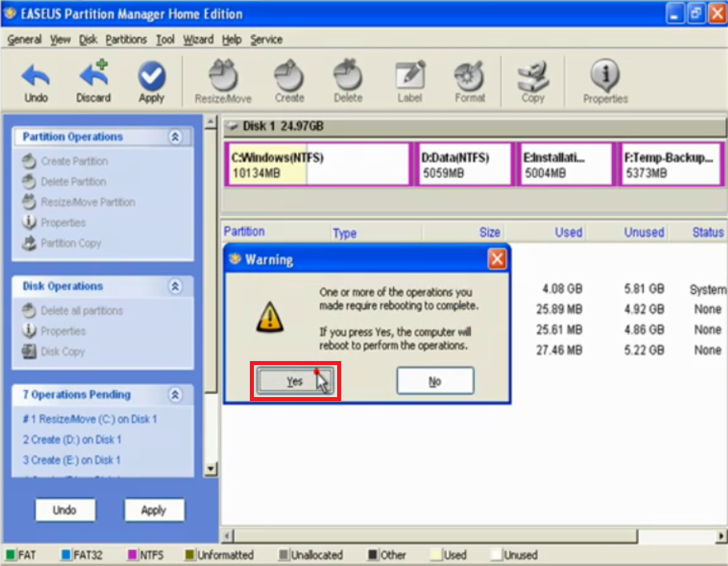Open the Service menu

tap(267, 40)
